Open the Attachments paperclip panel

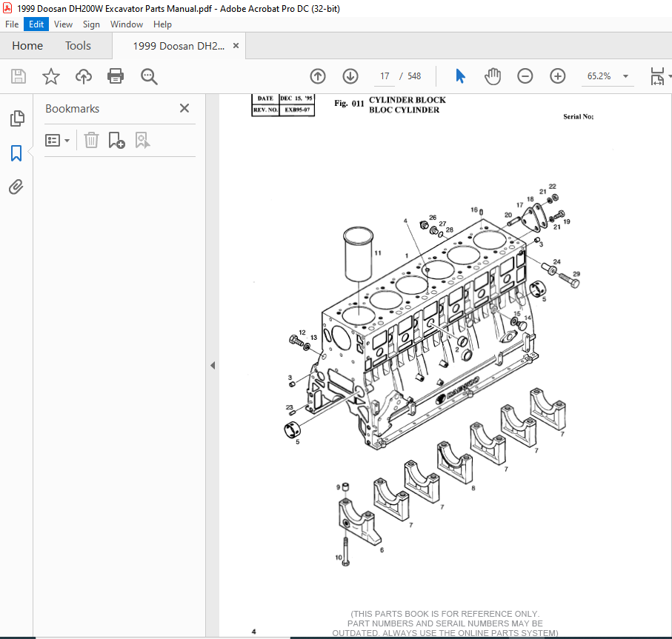(x=16, y=187)
